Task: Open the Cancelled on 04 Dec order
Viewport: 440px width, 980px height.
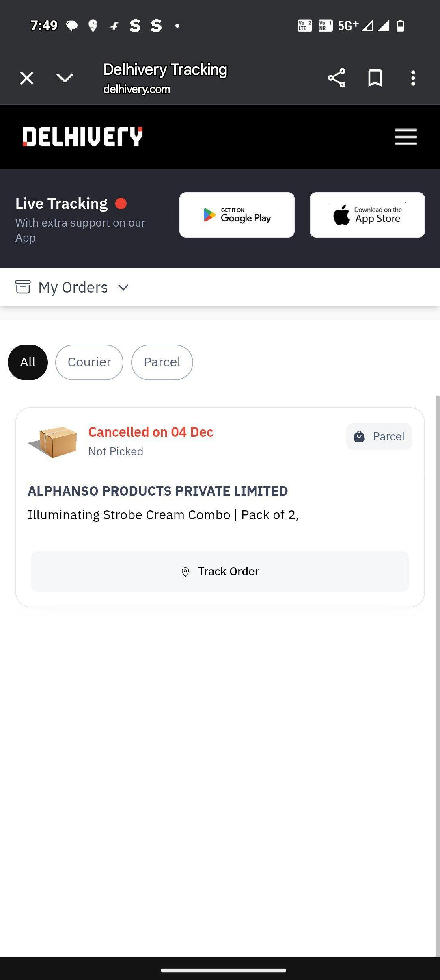Action: pyautogui.click(x=151, y=432)
